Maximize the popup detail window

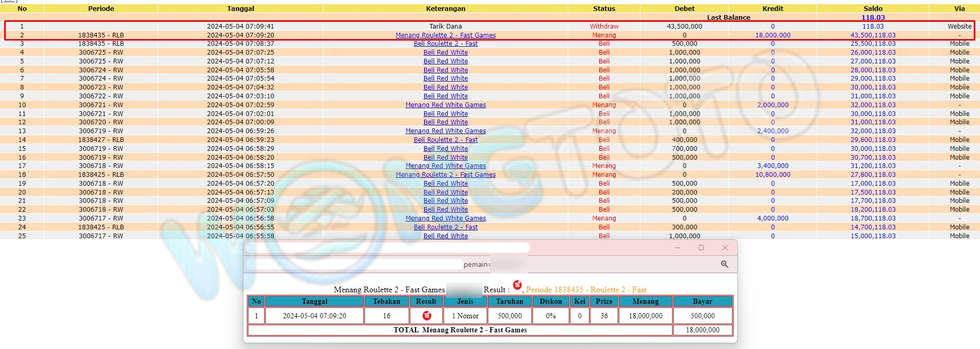(701, 248)
